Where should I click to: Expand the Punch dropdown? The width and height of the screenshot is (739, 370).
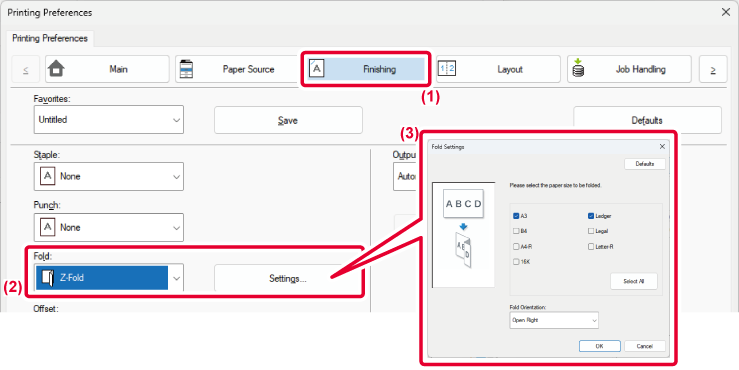[108, 228]
